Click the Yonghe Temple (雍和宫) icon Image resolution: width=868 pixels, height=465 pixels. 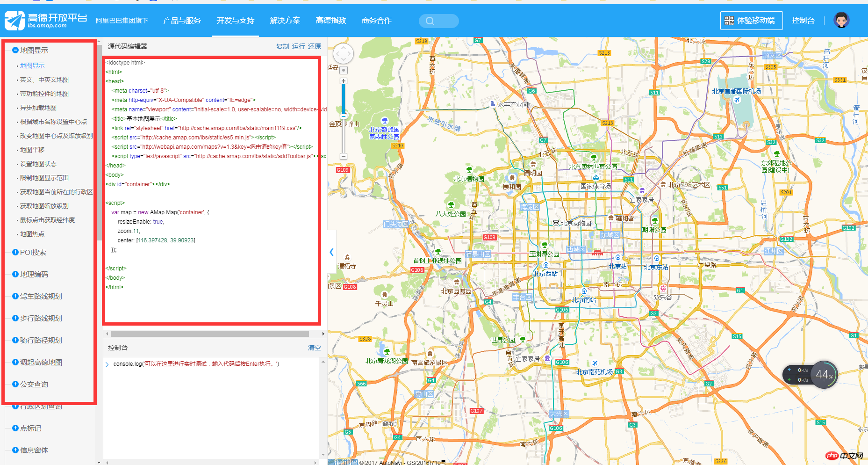point(611,218)
